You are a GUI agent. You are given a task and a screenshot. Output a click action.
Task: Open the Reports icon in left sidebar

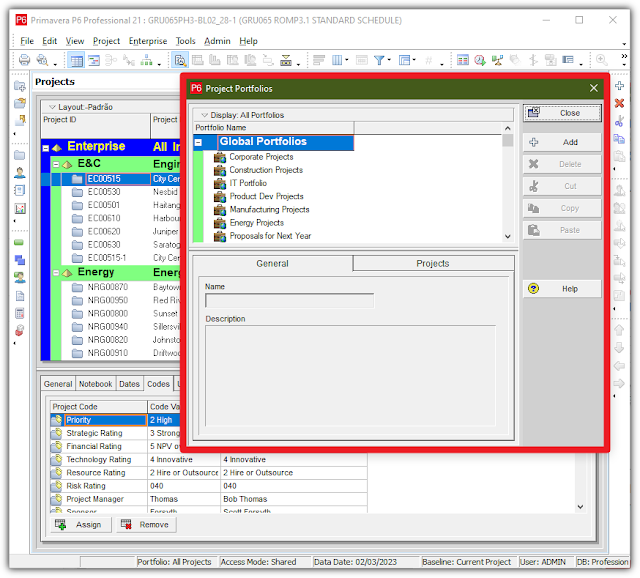(20, 190)
